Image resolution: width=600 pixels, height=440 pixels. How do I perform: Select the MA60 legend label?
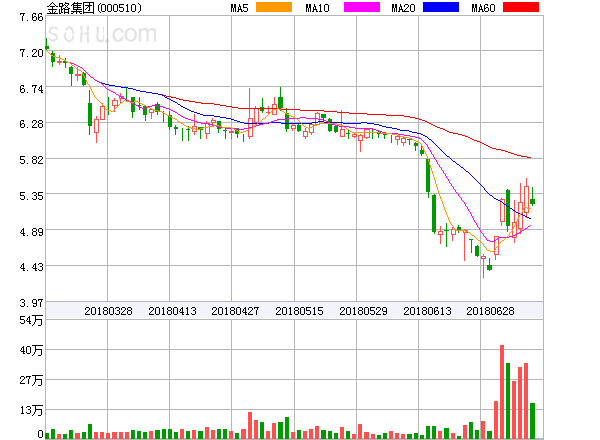coord(482,8)
